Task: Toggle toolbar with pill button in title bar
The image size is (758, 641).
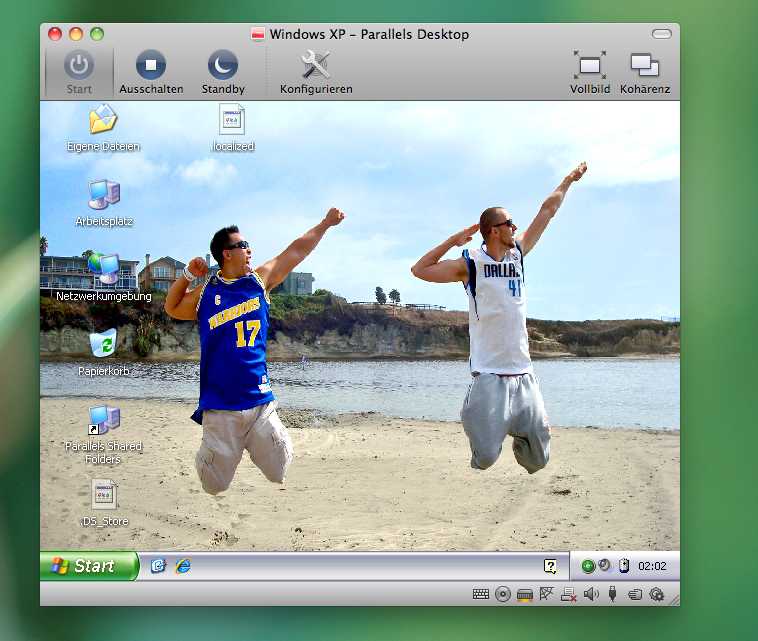Action: pyautogui.click(x=661, y=34)
